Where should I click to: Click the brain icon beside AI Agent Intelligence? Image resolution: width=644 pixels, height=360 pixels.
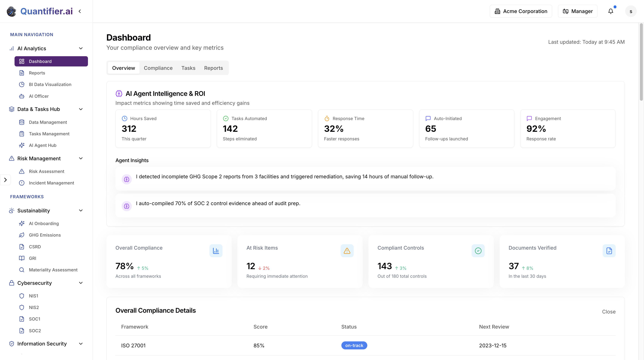[119, 94]
